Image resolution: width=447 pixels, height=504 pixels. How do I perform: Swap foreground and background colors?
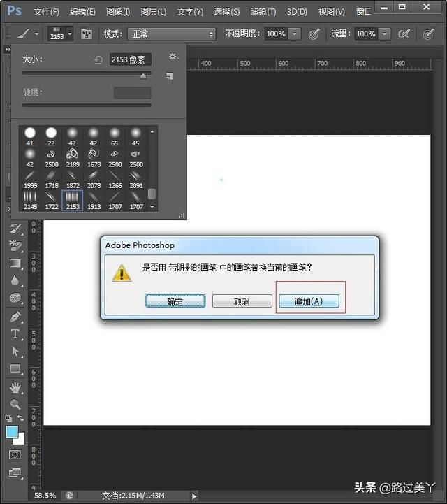(x=20, y=418)
